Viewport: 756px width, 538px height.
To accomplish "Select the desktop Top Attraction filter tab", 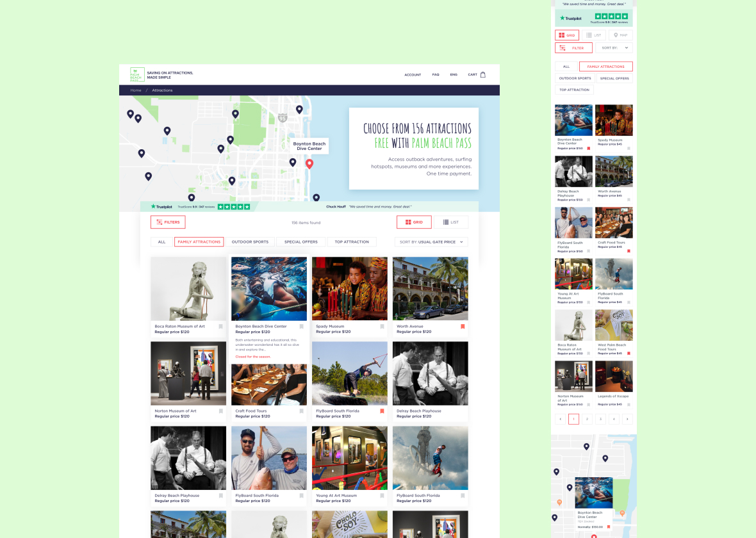I will (352, 242).
